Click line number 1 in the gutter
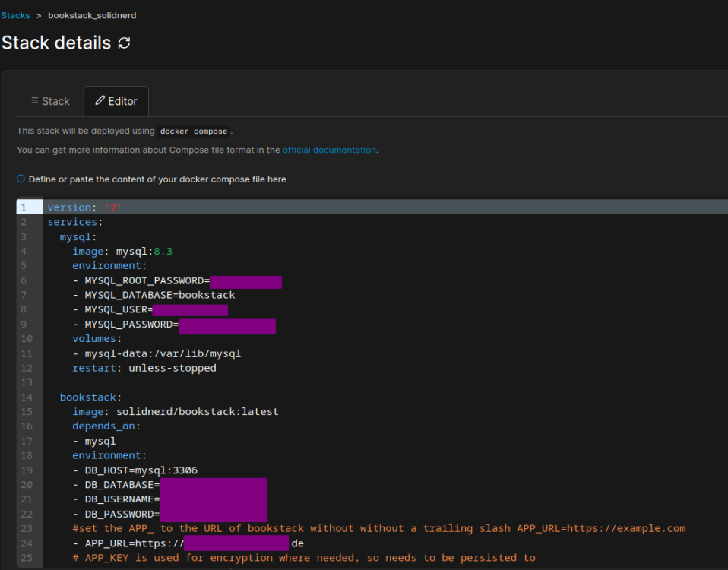The image size is (728, 570). (24, 207)
